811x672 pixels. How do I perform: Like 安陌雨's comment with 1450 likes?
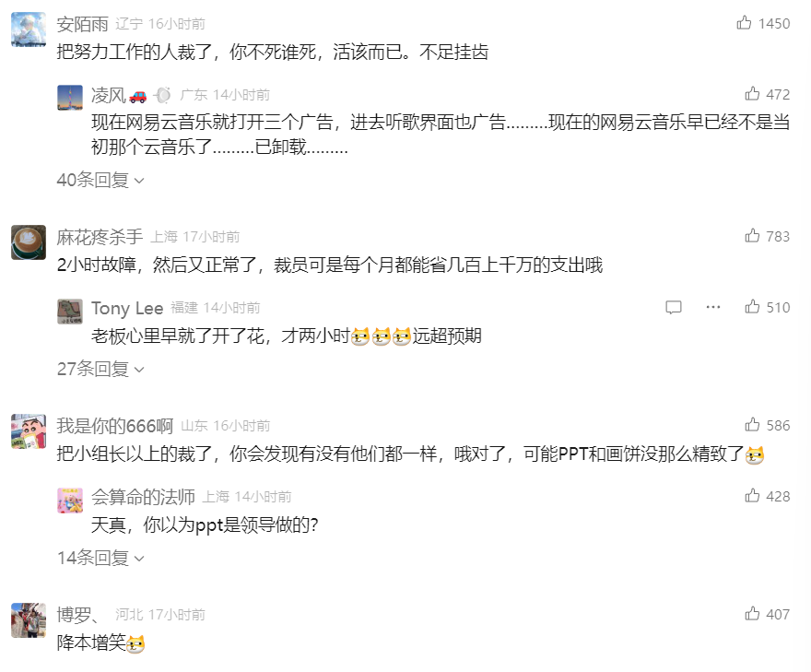pos(744,23)
